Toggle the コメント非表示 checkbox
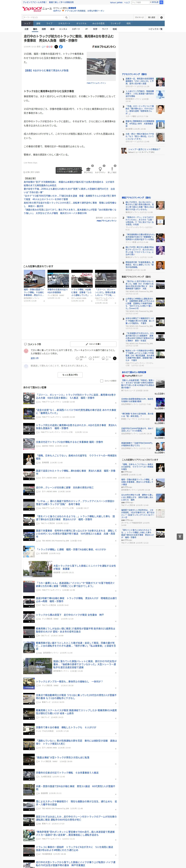This screenshot has width=186, height=868. coord(102,381)
